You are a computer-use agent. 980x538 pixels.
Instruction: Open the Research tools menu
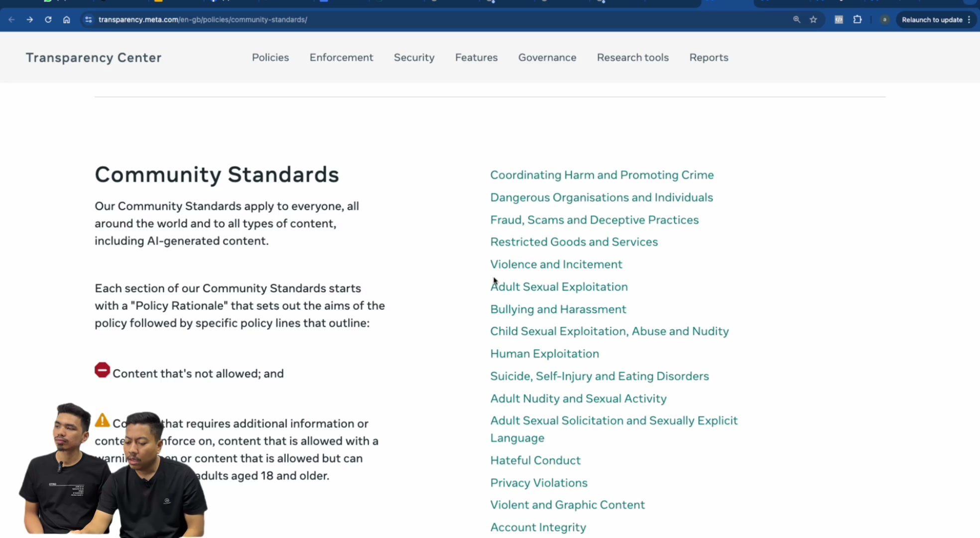(x=633, y=57)
